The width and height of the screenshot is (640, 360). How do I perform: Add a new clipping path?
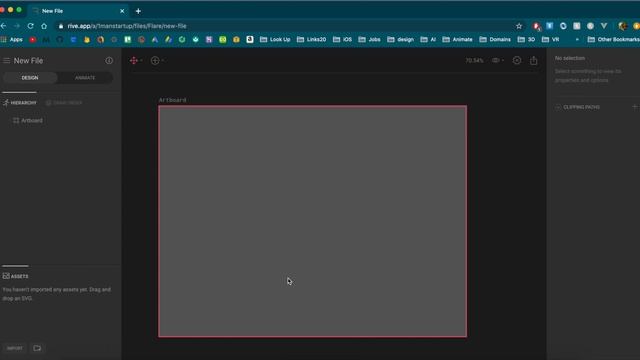tap(635, 107)
